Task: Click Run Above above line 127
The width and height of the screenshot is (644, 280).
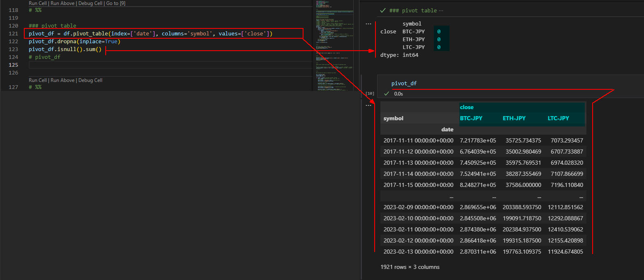Action: click(x=63, y=80)
